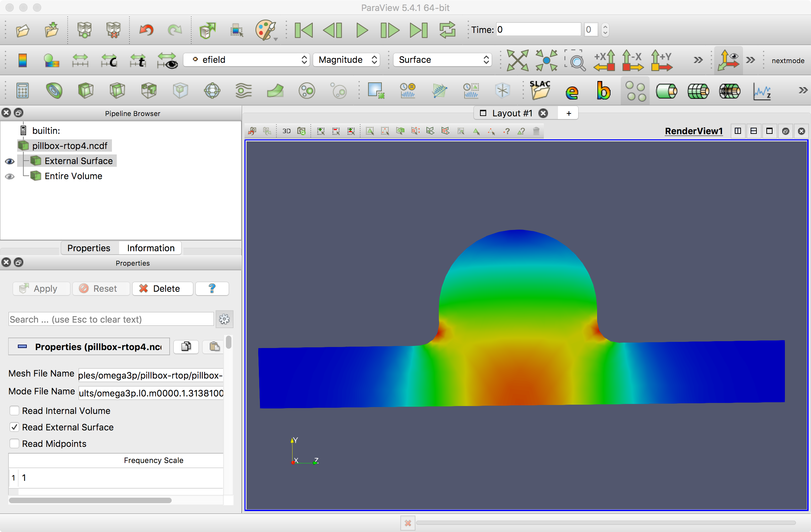Viewport: 811px width, 532px height.
Task: Jump to the first frame
Action: coord(304,30)
